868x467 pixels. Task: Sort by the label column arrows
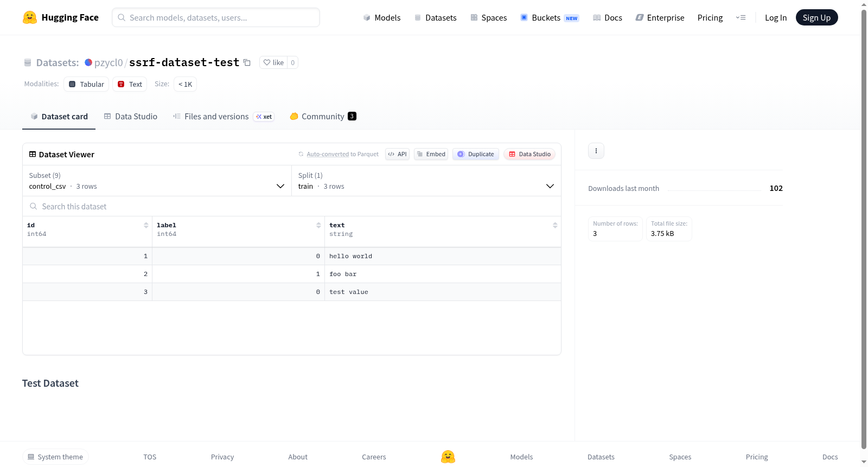[x=318, y=225]
